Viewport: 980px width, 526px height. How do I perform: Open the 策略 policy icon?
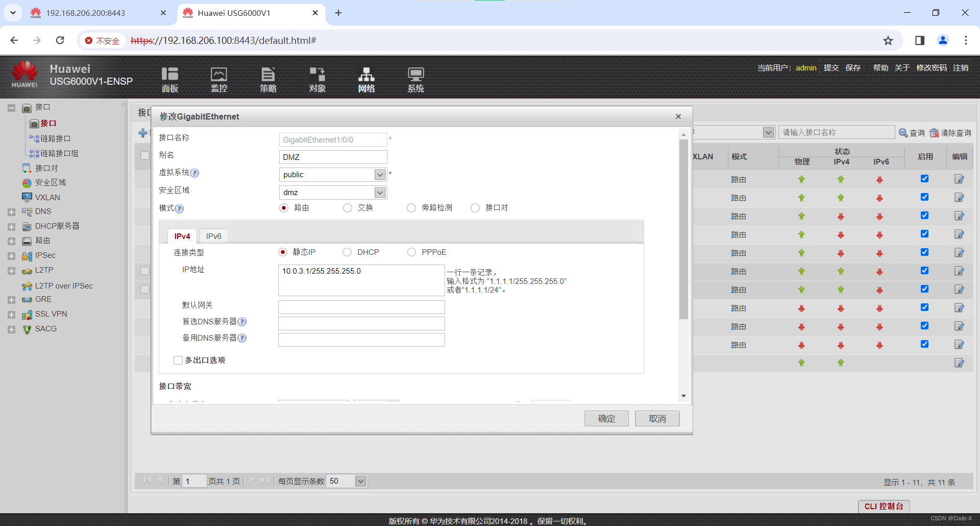coord(268,80)
